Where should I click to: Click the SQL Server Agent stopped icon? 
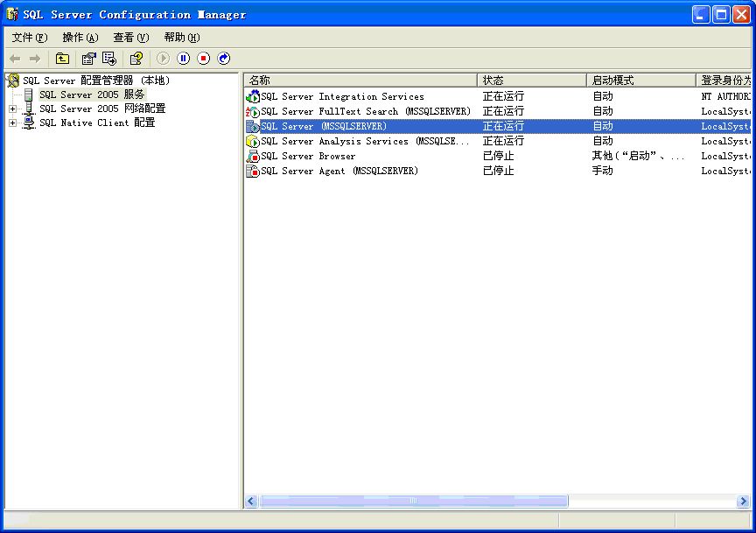[253, 171]
